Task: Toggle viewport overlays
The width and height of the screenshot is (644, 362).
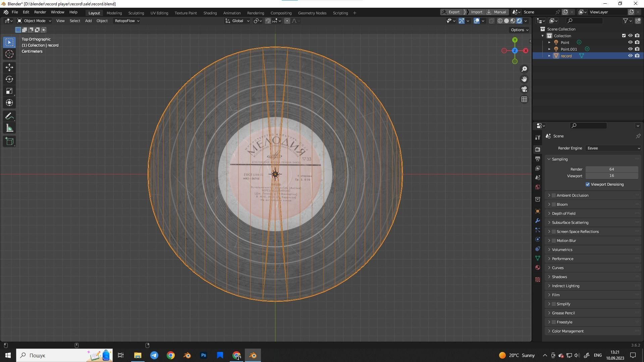Action: (477, 21)
